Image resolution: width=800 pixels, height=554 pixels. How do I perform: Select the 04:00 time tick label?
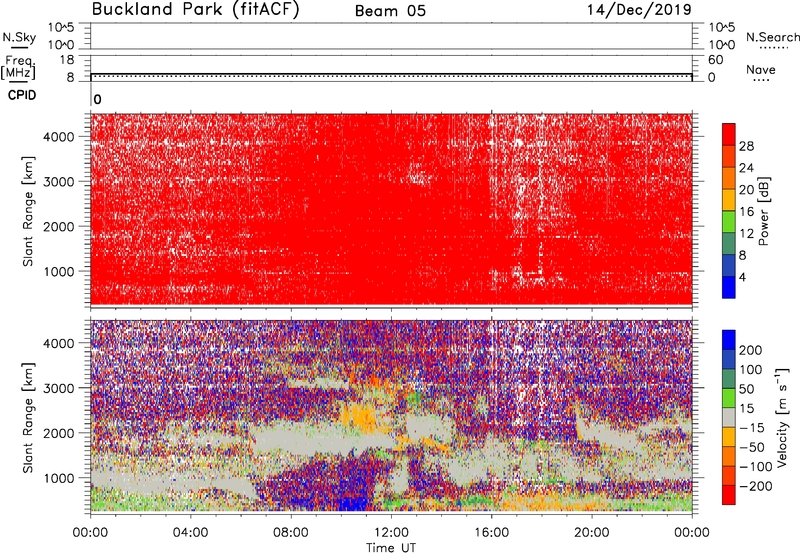point(190,533)
